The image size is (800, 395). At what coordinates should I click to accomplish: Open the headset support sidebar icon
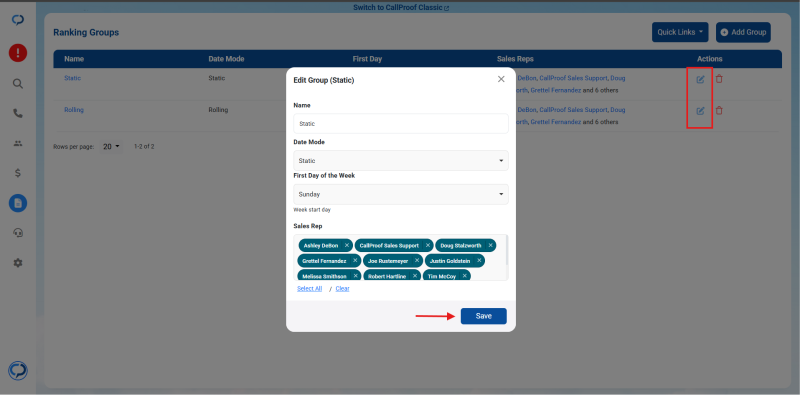point(18,233)
